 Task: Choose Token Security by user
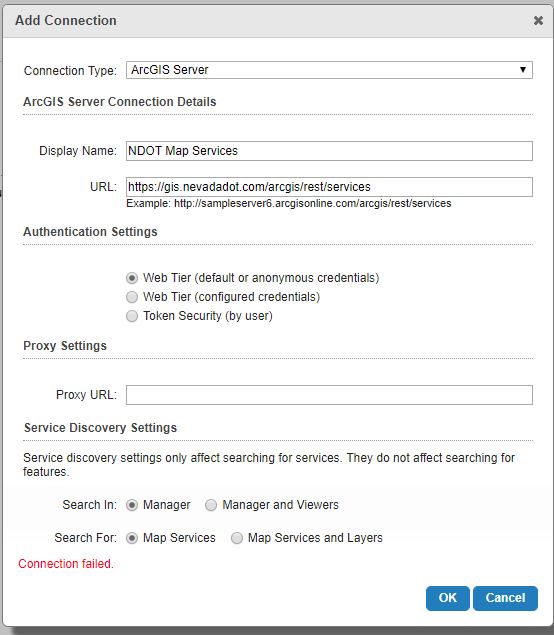132,316
